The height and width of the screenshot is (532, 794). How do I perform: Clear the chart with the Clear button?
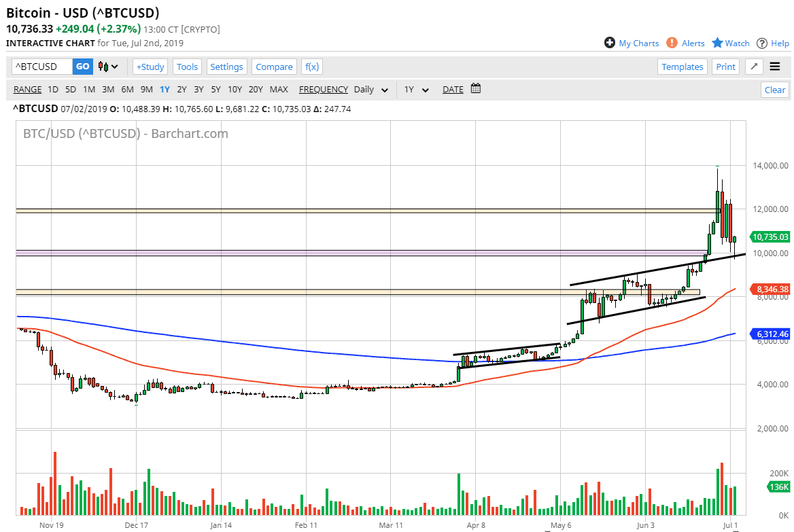[x=774, y=89]
